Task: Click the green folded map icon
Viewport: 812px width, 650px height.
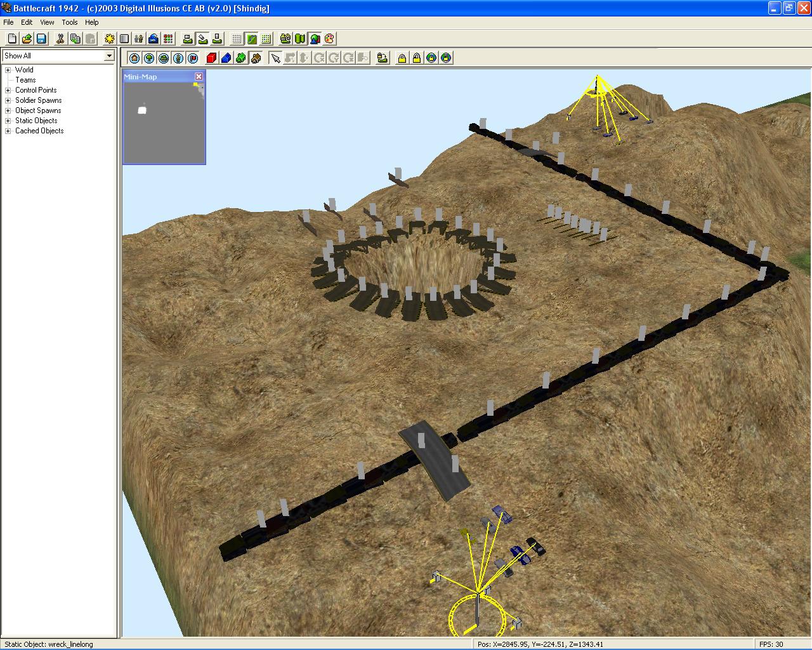Action: click(300, 39)
